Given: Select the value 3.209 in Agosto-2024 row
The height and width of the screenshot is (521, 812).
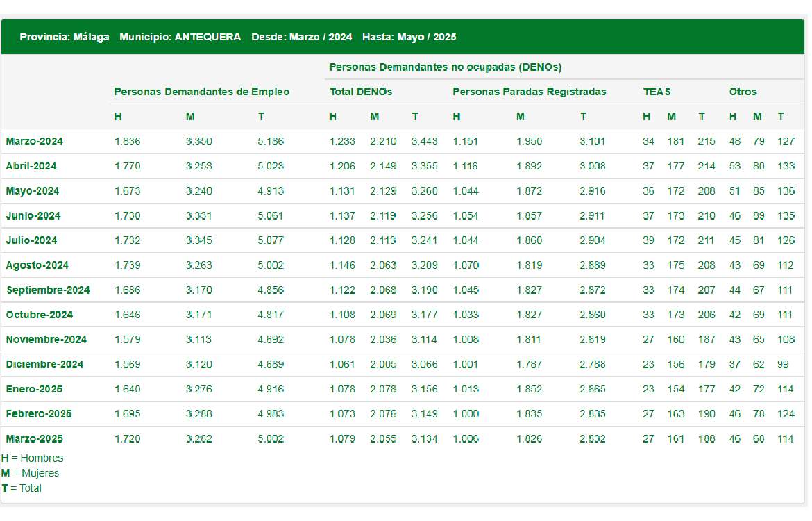Looking at the screenshot, I should [x=424, y=265].
